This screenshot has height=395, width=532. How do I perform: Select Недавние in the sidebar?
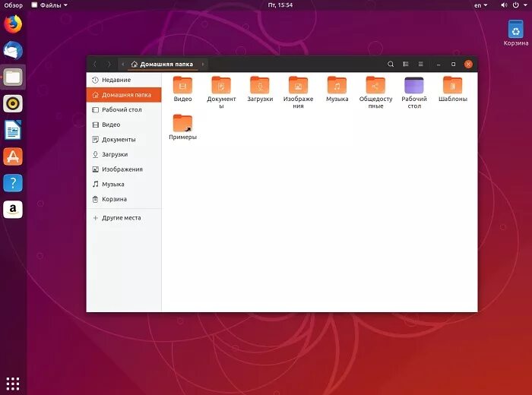coord(124,80)
